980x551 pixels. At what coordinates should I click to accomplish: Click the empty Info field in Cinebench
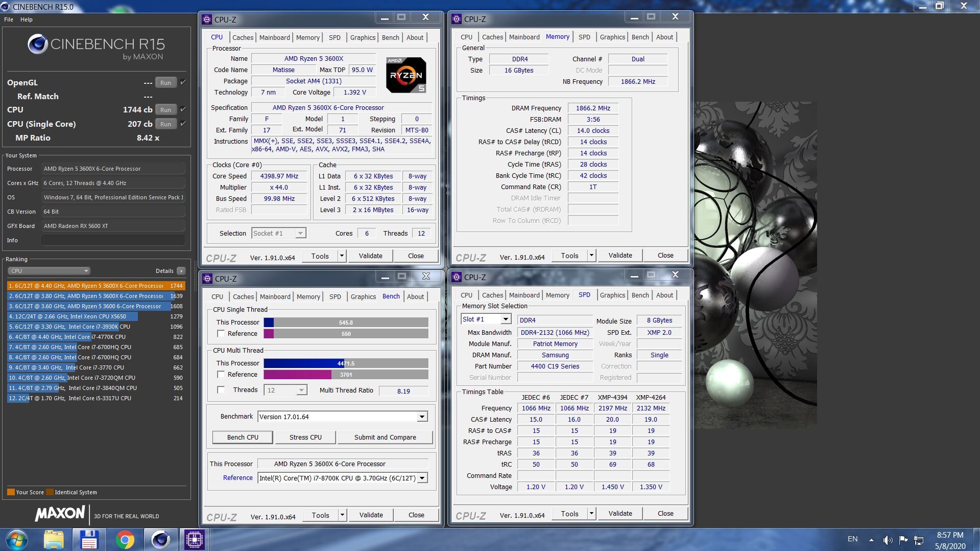pyautogui.click(x=113, y=240)
